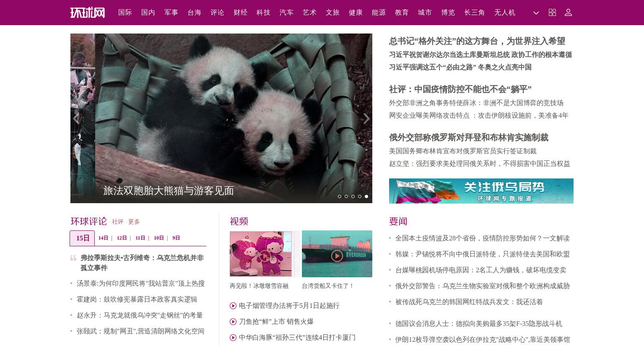Open the grid apps icon in header
This screenshot has height=346, width=644.
[552, 13]
